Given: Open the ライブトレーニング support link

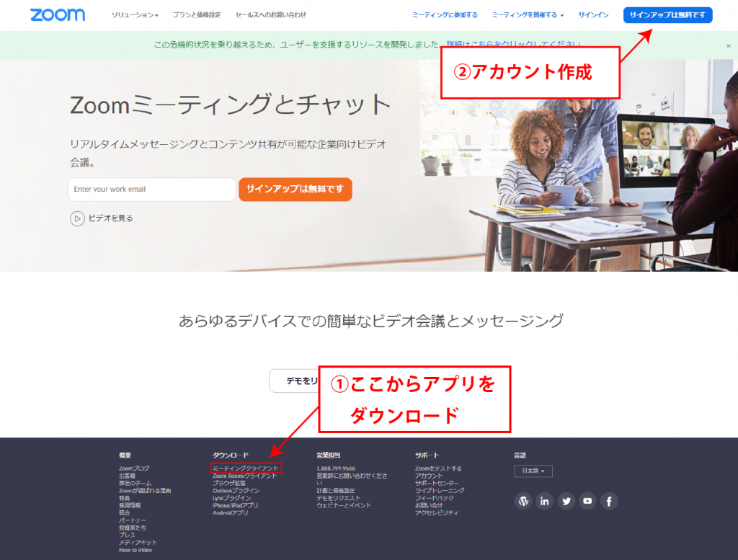Looking at the screenshot, I should 439,490.
